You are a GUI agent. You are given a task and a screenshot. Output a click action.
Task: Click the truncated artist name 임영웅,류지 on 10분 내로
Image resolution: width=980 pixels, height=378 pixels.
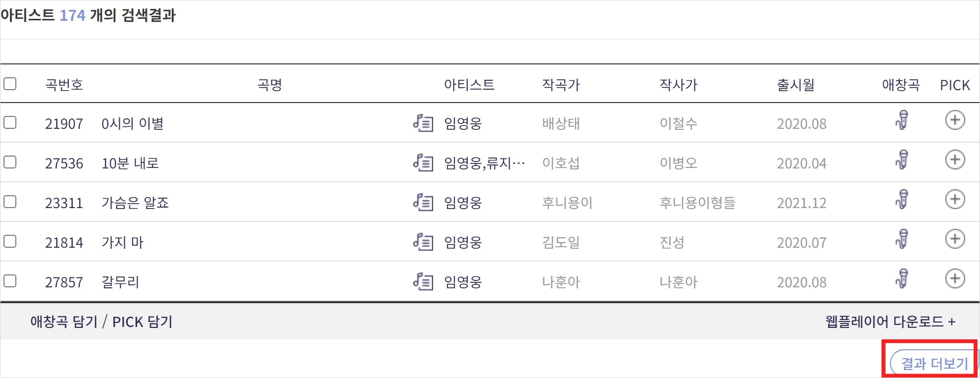pos(483,162)
